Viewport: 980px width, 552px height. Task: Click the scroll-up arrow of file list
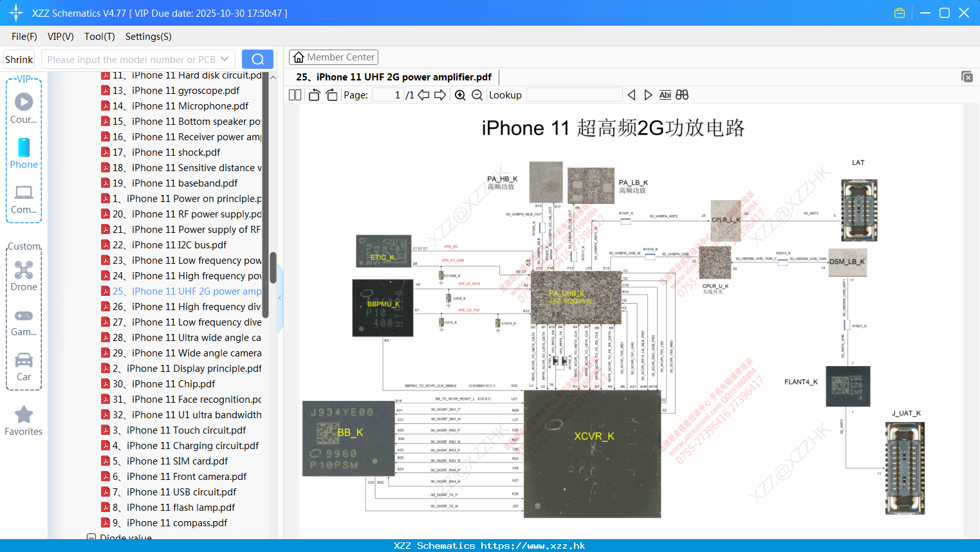(273, 77)
